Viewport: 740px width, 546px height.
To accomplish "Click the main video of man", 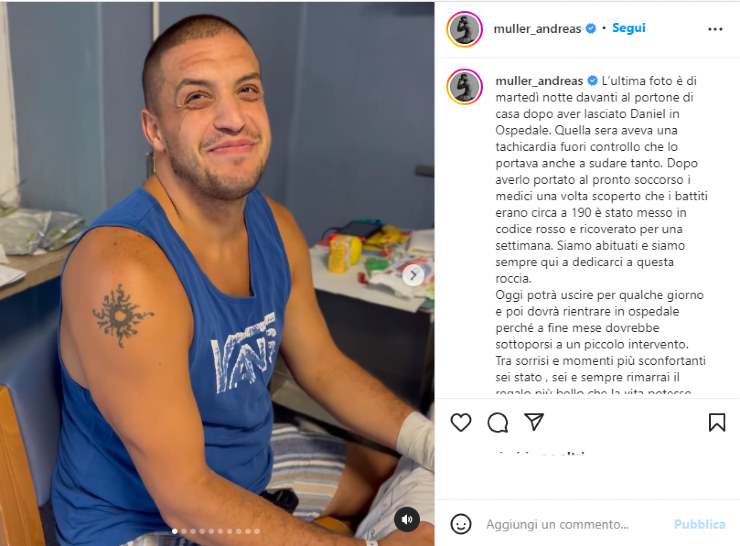I will (217, 274).
